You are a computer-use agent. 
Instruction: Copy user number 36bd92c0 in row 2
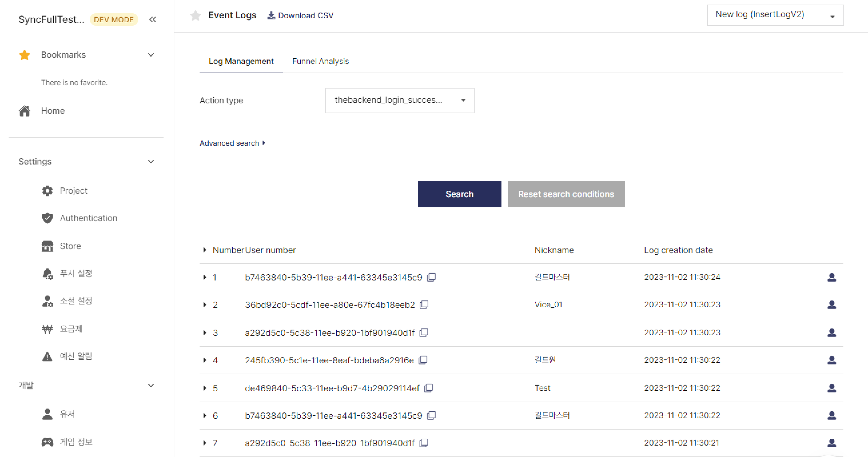coord(424,304)
